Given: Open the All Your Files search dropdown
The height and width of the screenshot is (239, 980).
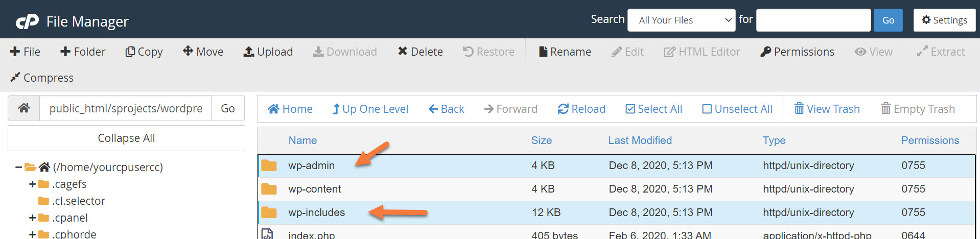Looking at the screenshot, I should click(681, 20).
